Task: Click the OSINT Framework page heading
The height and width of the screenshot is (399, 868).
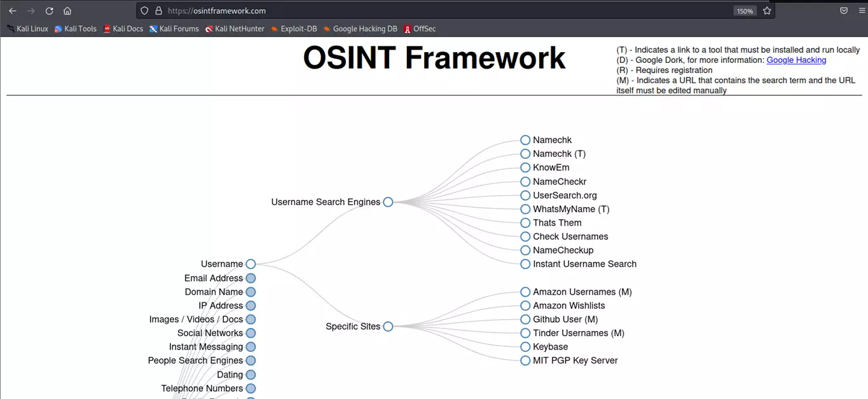Action: click(434, 58)
